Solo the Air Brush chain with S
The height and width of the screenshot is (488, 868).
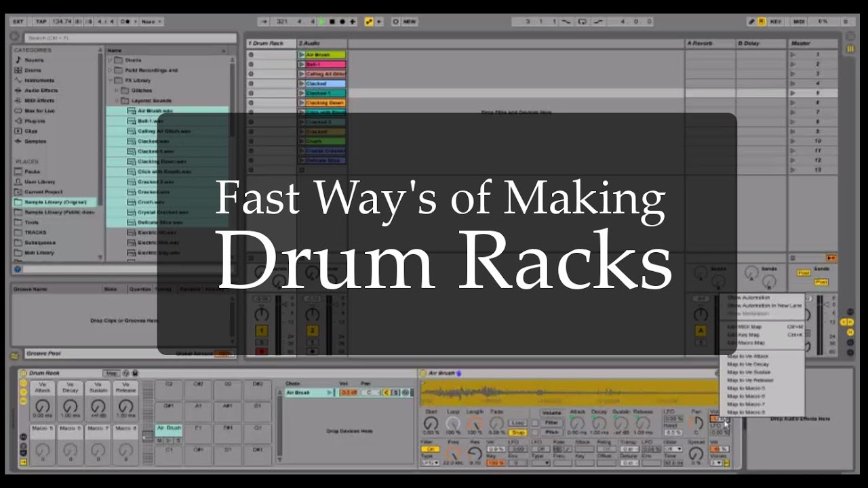point(396,392)
